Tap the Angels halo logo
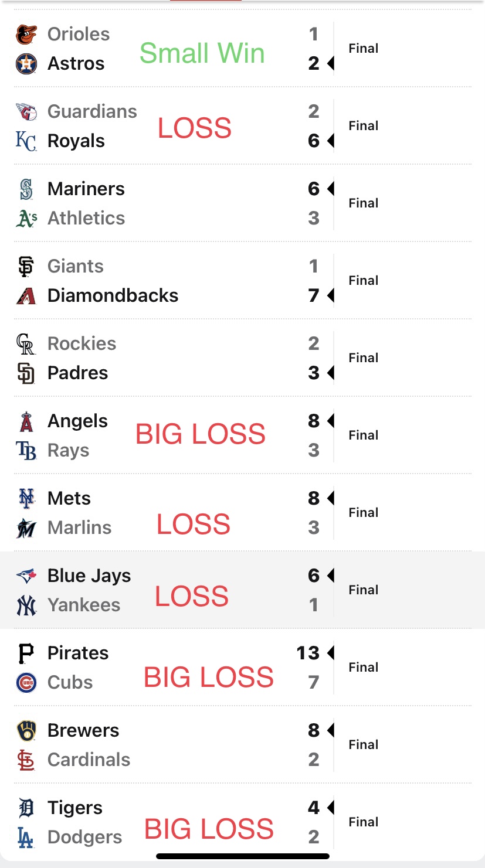485x868 pixels. coord(26,421)
